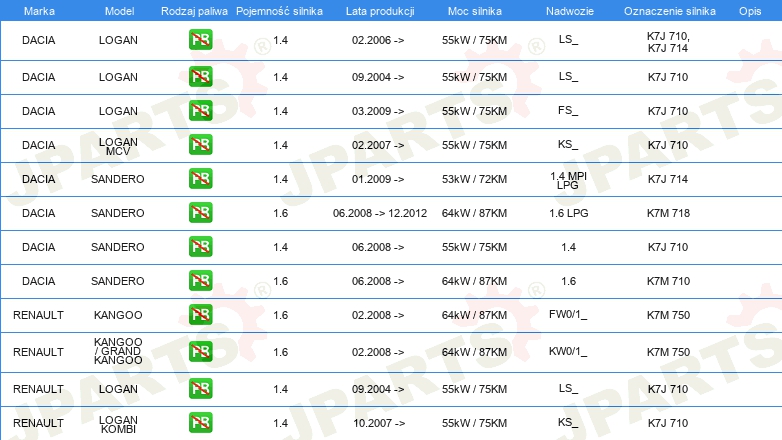Screen dimensions: 782x440
Task: Click the Oznaczenie silnika column header
Action: click(669, 11)
